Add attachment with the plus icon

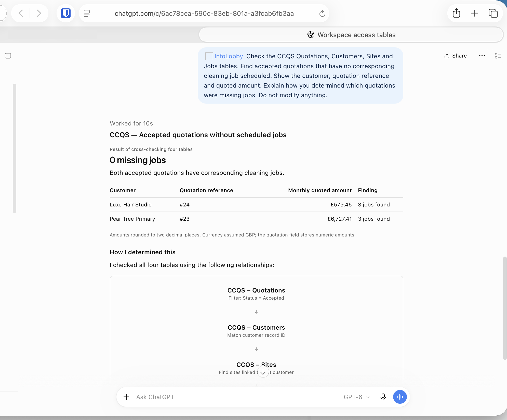[126, 397]
